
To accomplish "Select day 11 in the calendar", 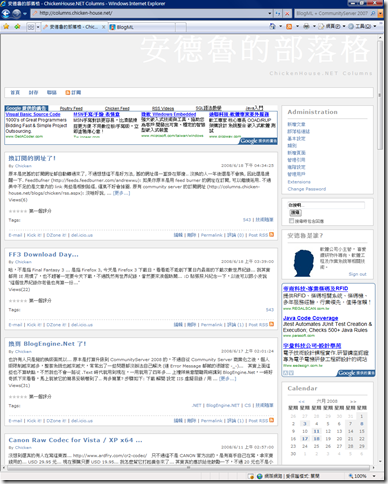I will (x=316, y=431).
